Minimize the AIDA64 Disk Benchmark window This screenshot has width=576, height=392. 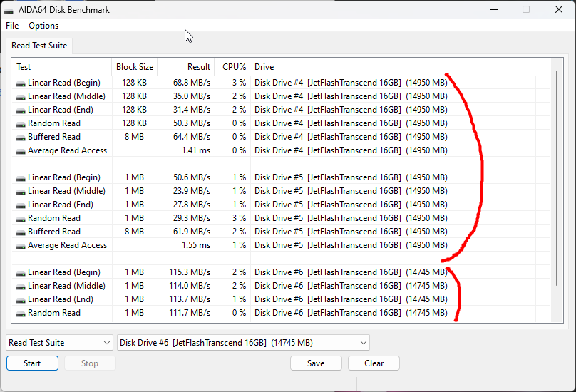tap(494, 9)
